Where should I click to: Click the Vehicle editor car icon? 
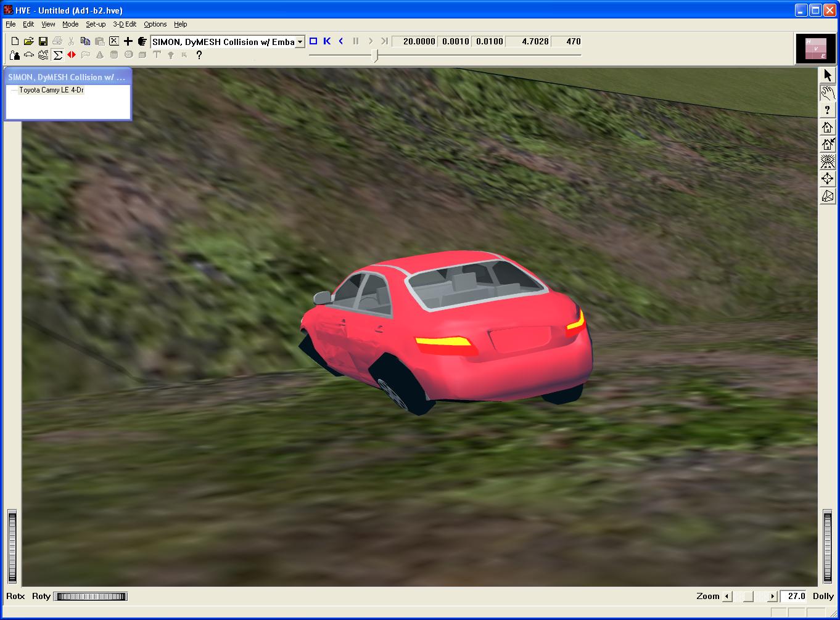[29, 55]
